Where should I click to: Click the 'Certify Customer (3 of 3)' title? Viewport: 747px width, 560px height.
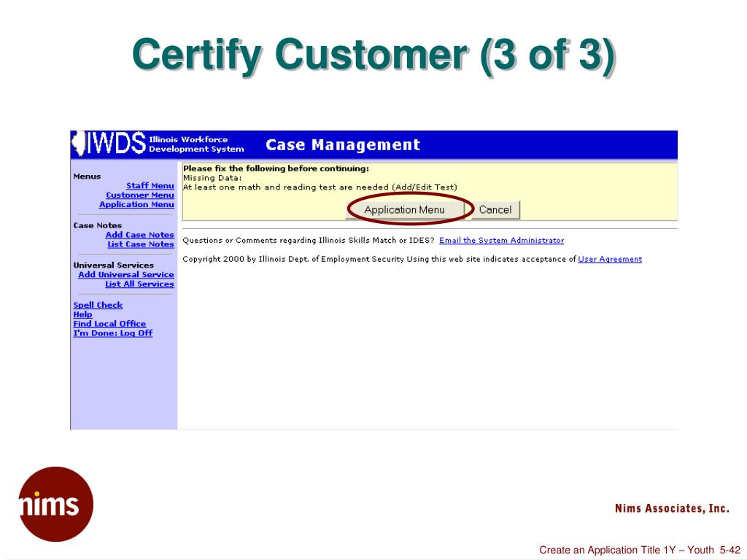pyautogui.click(x=374, y=55)
